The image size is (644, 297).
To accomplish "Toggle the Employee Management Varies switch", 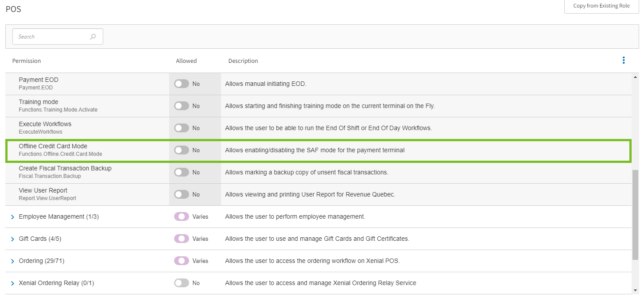I will pyautogui.click(x=181, y=216).
